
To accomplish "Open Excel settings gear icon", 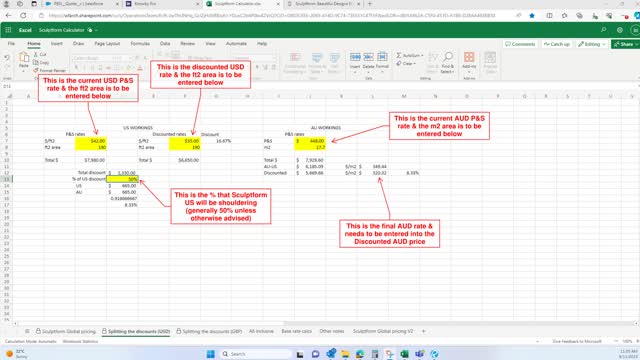I will point(620,30).
